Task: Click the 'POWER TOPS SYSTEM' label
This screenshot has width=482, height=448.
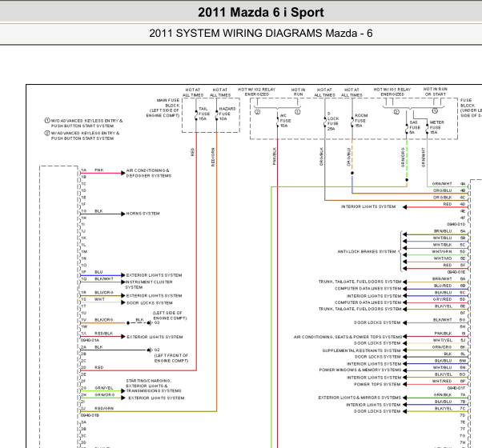Action: 377,385
